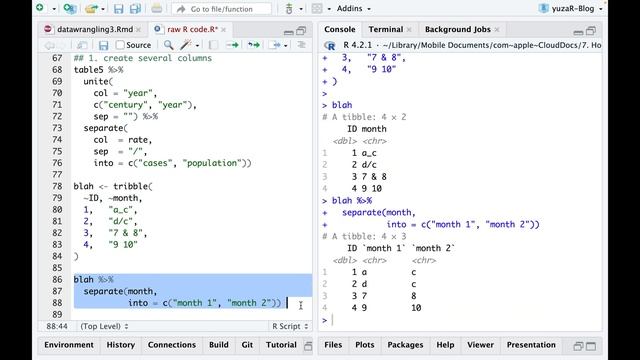The height and width of the screenshot is (360, 640).
Task: Save the script with editor save icon
Action: pyautogui.click(x=104, y=45)
